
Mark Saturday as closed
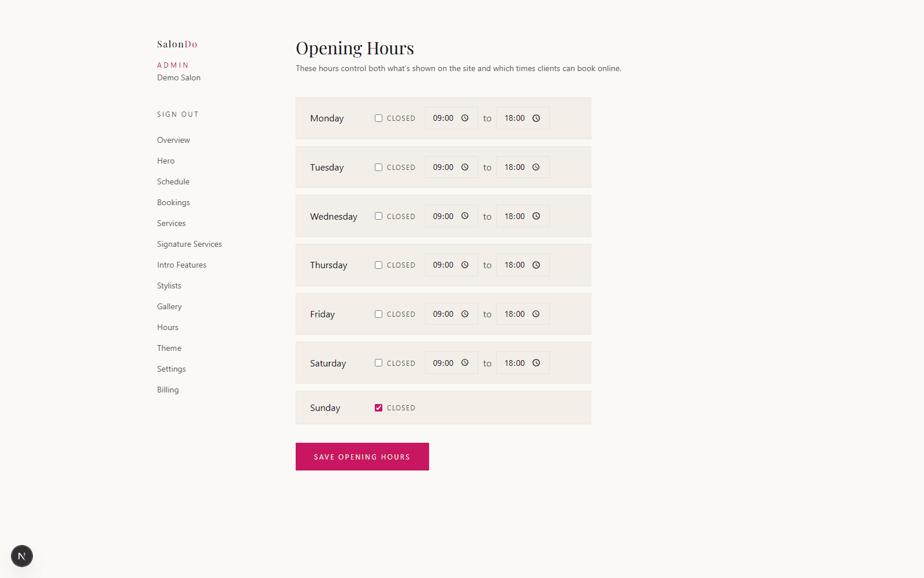click(x=378, y=362)
